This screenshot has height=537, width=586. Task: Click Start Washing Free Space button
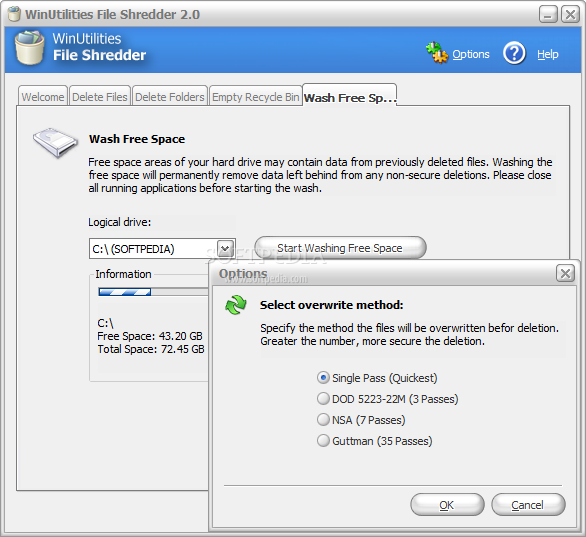point(340,248)
